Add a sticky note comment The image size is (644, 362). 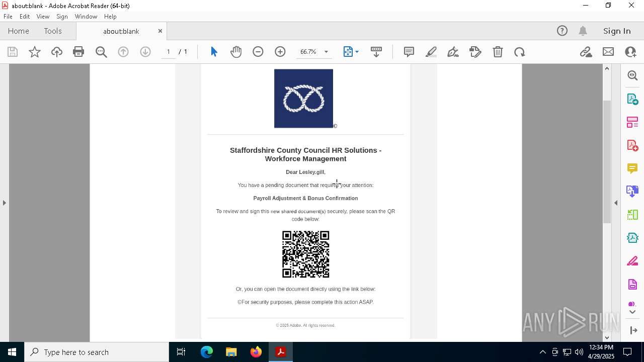409,52
